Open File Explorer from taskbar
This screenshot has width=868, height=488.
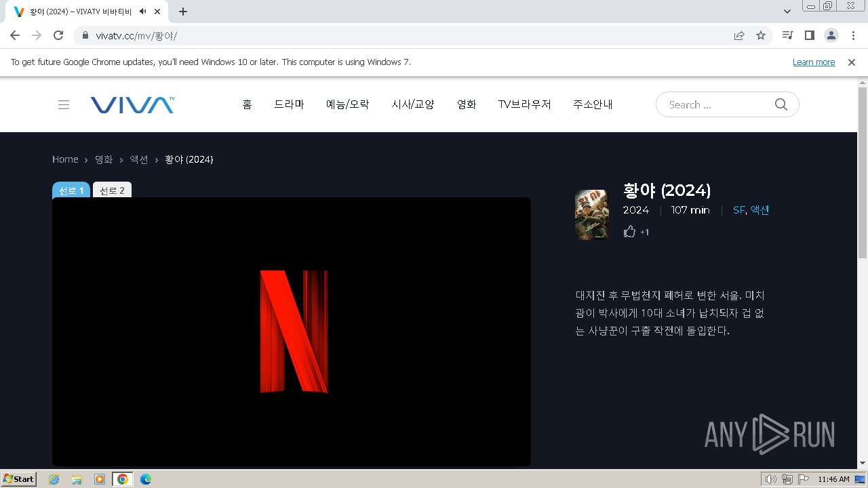click(x=77, y=479)
